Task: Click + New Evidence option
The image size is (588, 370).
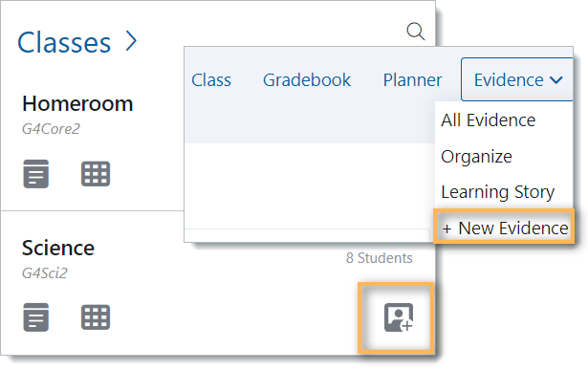Action: pos(505,228)
